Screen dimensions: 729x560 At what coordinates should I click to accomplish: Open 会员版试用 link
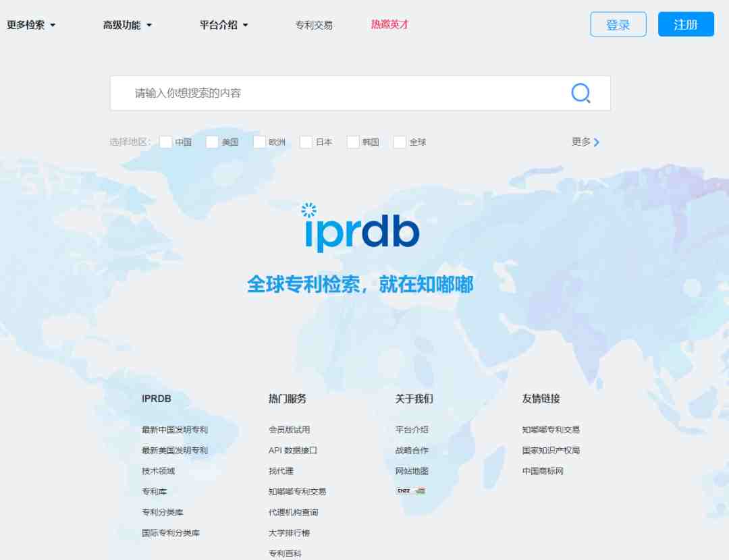pyautogui.click(x=289, y=430)
